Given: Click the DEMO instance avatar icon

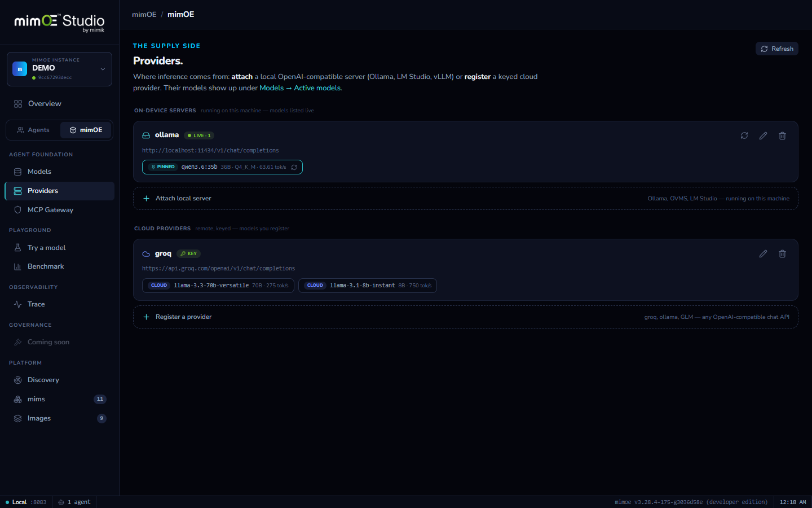Looking at the screenshot, I should (x=20, y=69).
